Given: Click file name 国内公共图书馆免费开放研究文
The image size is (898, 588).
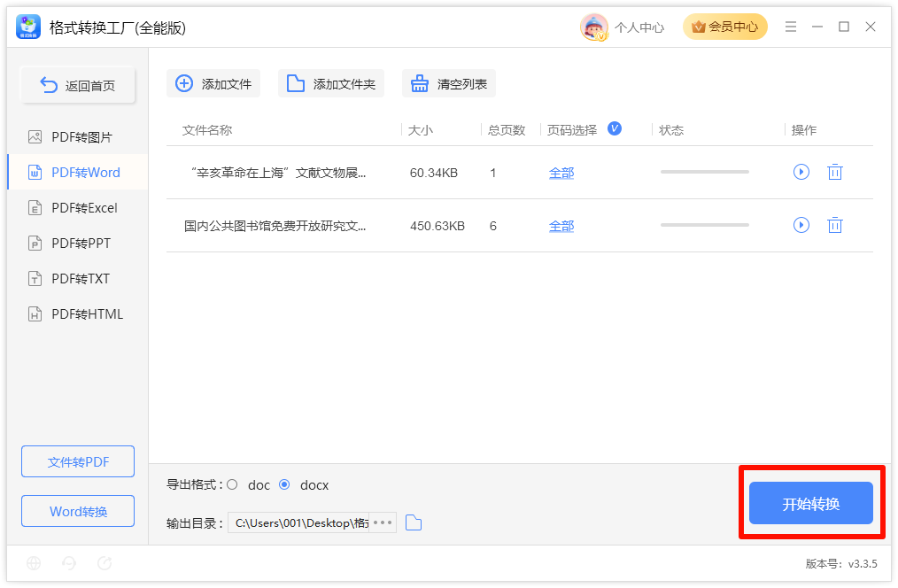Looking at the screenshot, I should pos(275,226).
